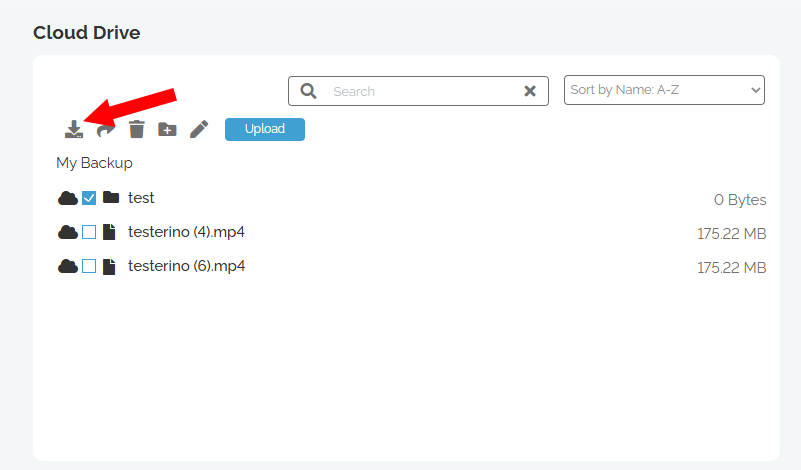Click the folder icon of test
This screenshot has width=801, height=470.
111,197
